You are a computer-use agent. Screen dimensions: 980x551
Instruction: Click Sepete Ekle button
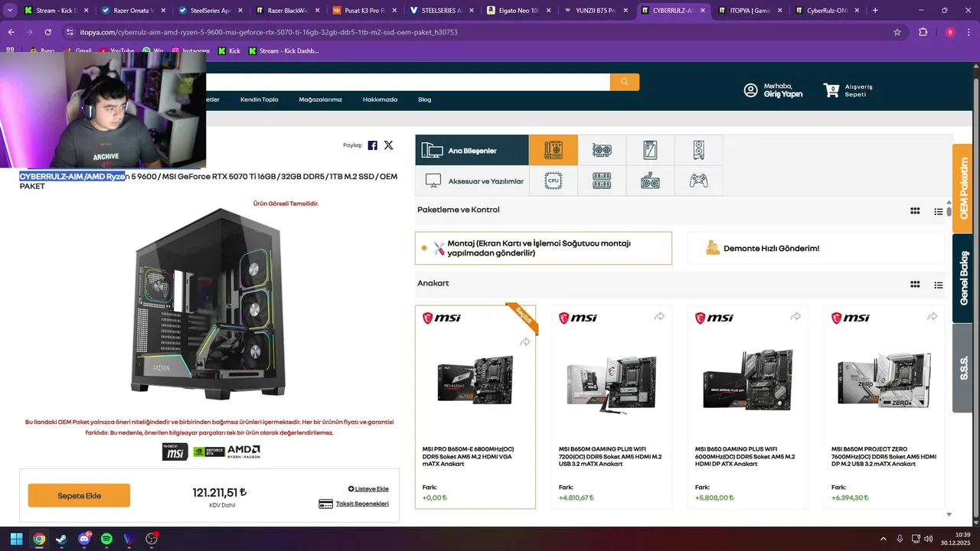point(79,495)
